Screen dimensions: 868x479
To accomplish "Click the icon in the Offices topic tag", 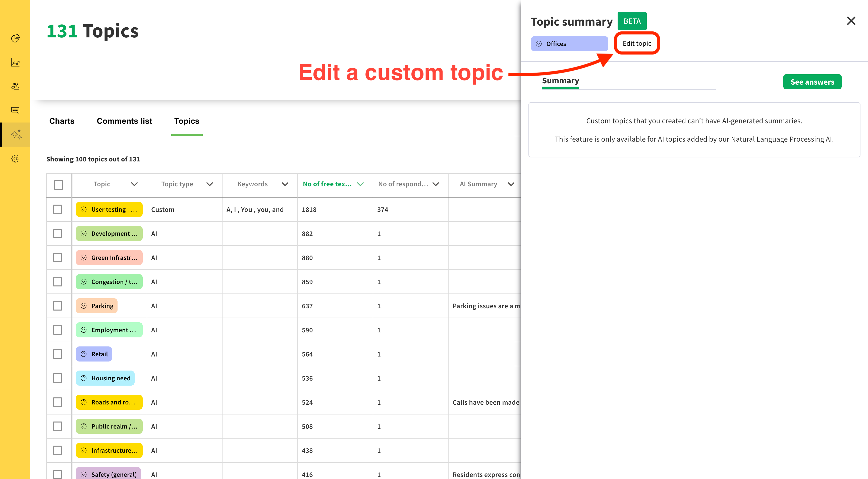I will click(x=539, y=44).
